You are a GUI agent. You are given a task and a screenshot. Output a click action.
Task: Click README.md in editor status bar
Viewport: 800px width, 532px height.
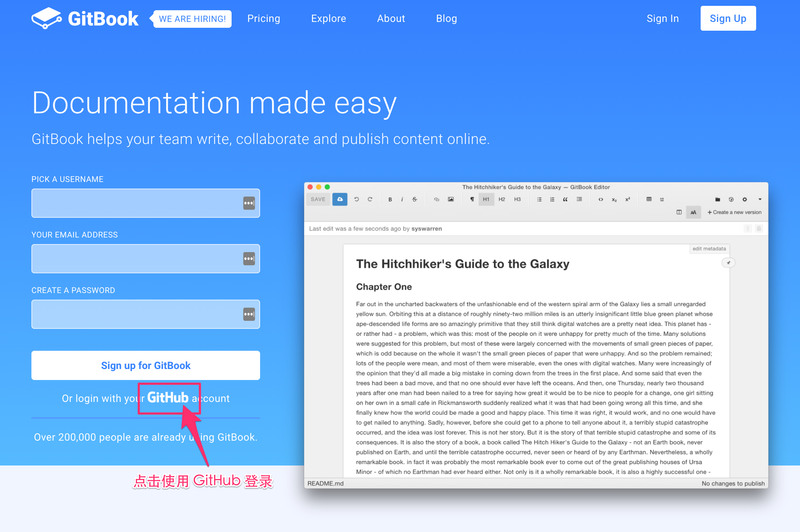tap(325, 483)
